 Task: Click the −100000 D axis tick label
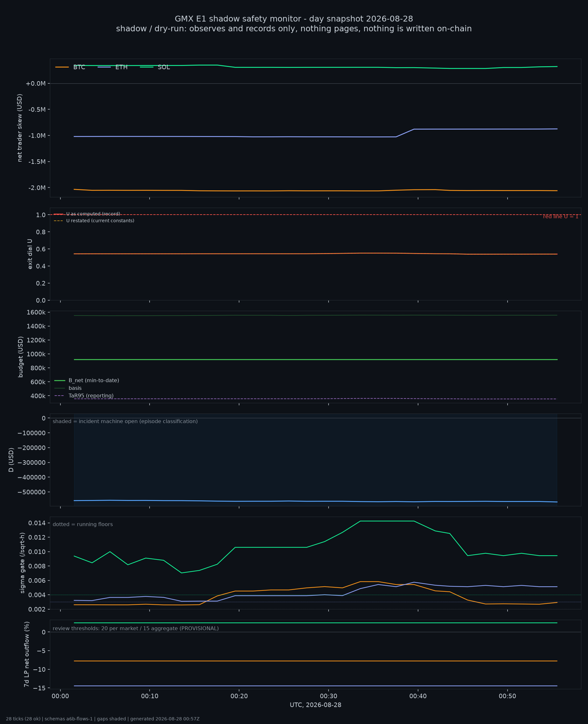[x=32, y=433]
